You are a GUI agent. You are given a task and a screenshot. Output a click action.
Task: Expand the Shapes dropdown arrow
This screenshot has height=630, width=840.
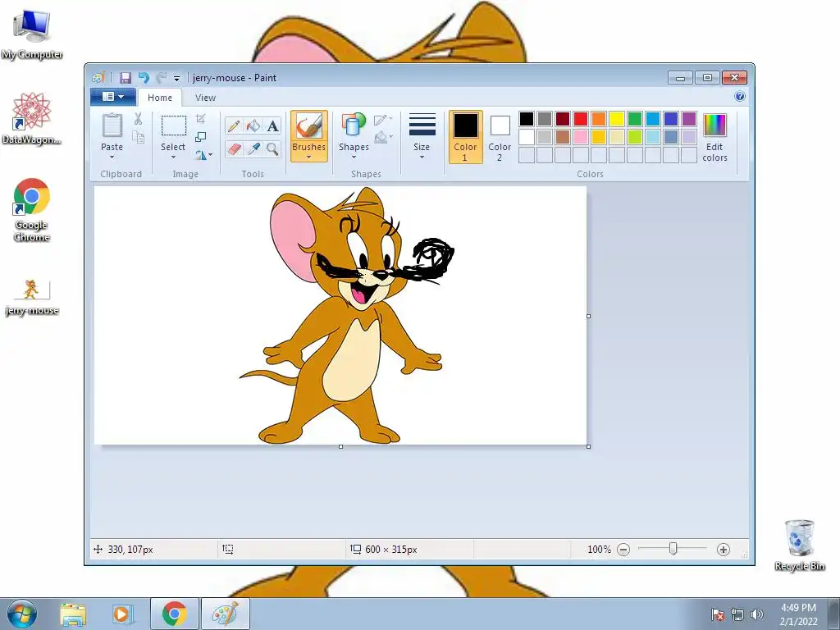click(x=354, y=157)
